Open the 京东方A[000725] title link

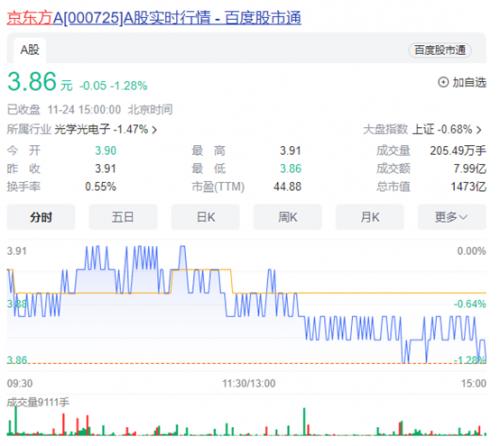point(154,17)
